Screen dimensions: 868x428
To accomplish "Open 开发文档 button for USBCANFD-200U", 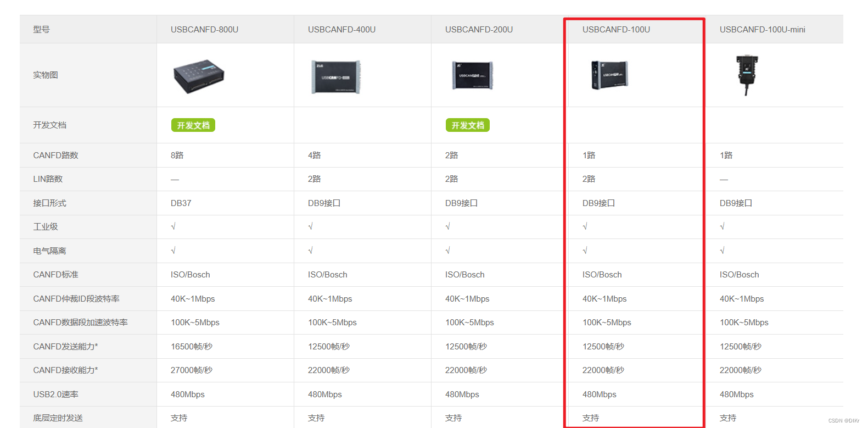I will pyautogui.click(x=468, y=125).
